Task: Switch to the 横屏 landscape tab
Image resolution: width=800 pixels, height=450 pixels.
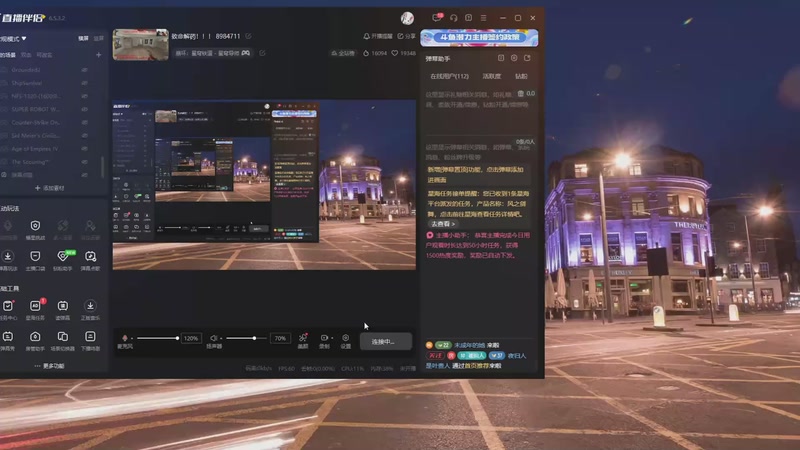Action: coord(83,38)
